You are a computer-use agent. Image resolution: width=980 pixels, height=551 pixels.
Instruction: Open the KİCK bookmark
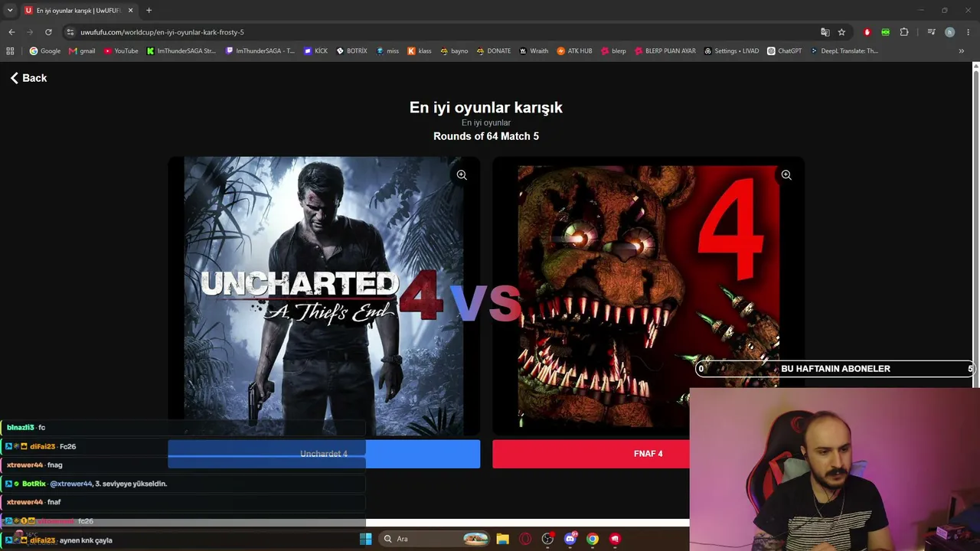[x=315, y=51]
